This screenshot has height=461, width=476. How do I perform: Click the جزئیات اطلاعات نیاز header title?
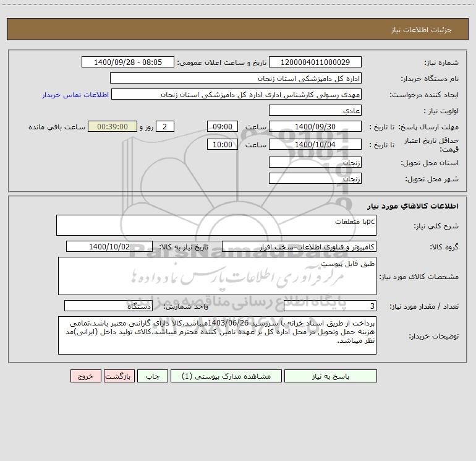422,30
